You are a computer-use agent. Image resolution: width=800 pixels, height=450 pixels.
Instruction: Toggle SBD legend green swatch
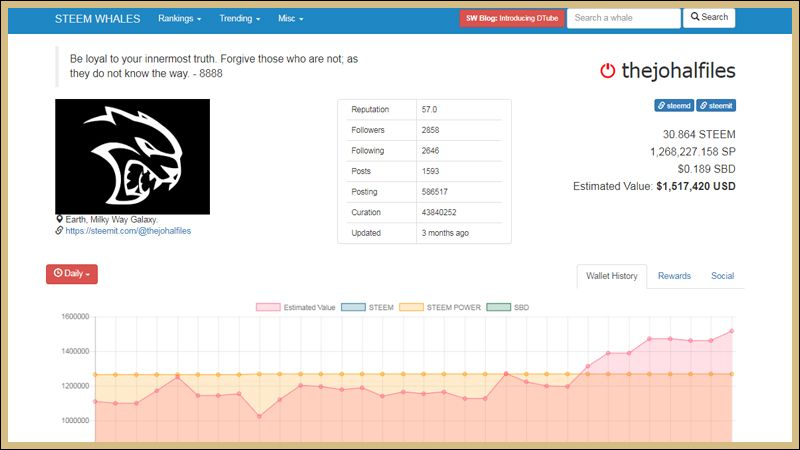coord(498,307)
